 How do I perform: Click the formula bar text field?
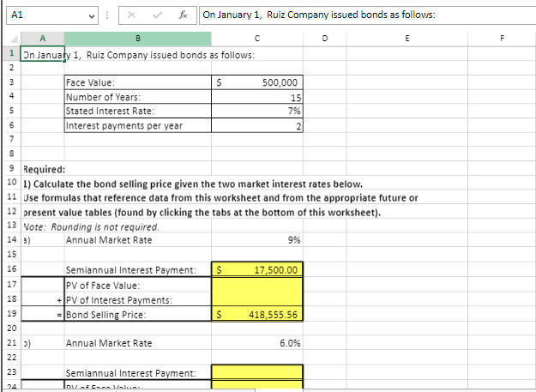[367, 15]
